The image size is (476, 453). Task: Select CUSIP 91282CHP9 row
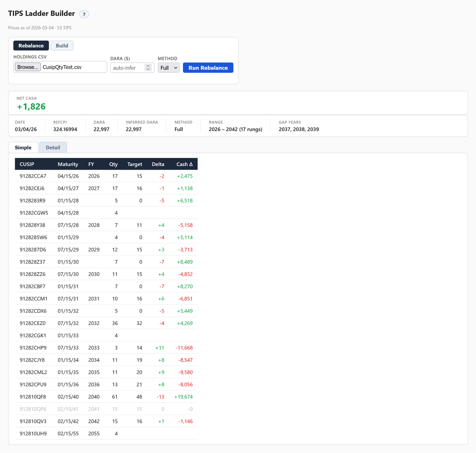click(106, 348)
